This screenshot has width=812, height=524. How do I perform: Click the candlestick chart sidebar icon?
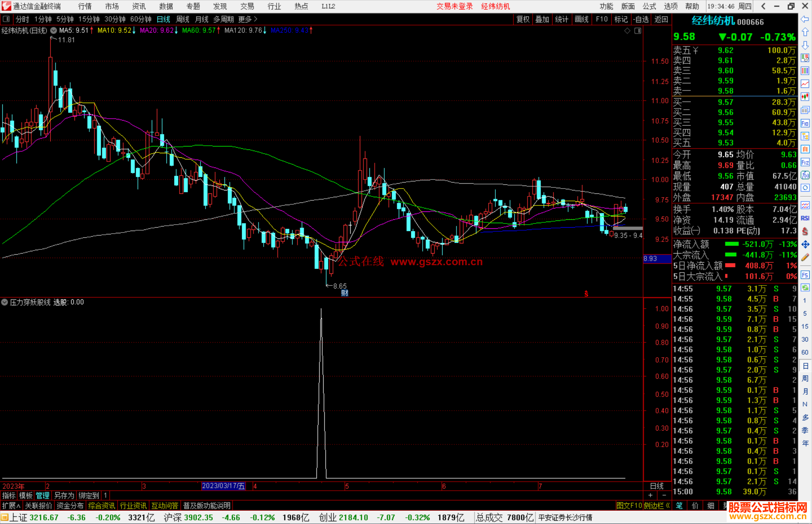click(805, 97)
